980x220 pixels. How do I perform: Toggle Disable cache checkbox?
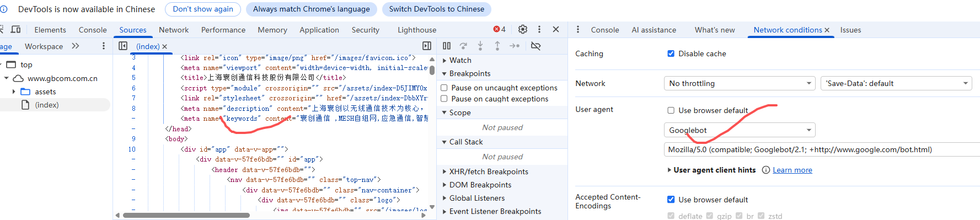(x=671, y=53)
